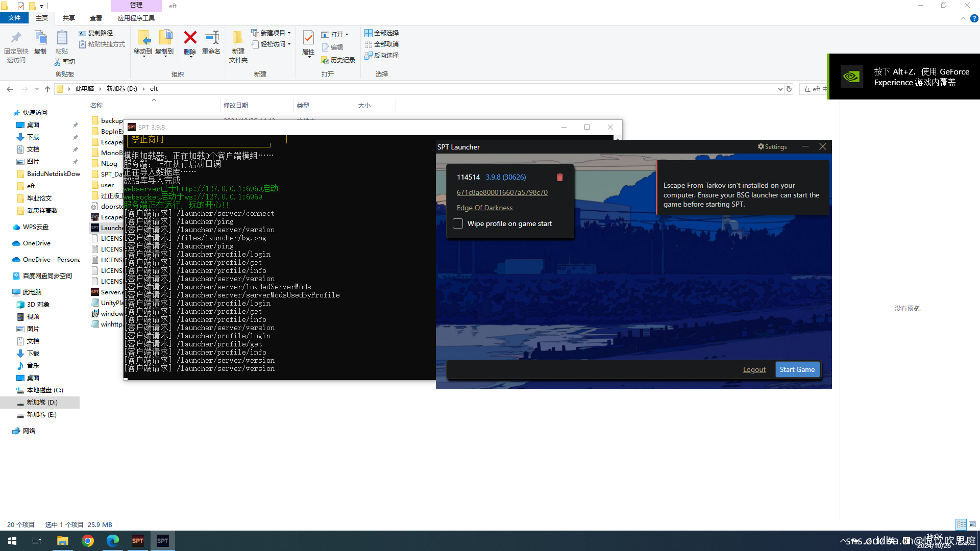This screenshot has height=551, width=980.
Task: Open Chrome from the taskbar
Action: point(88,541)
